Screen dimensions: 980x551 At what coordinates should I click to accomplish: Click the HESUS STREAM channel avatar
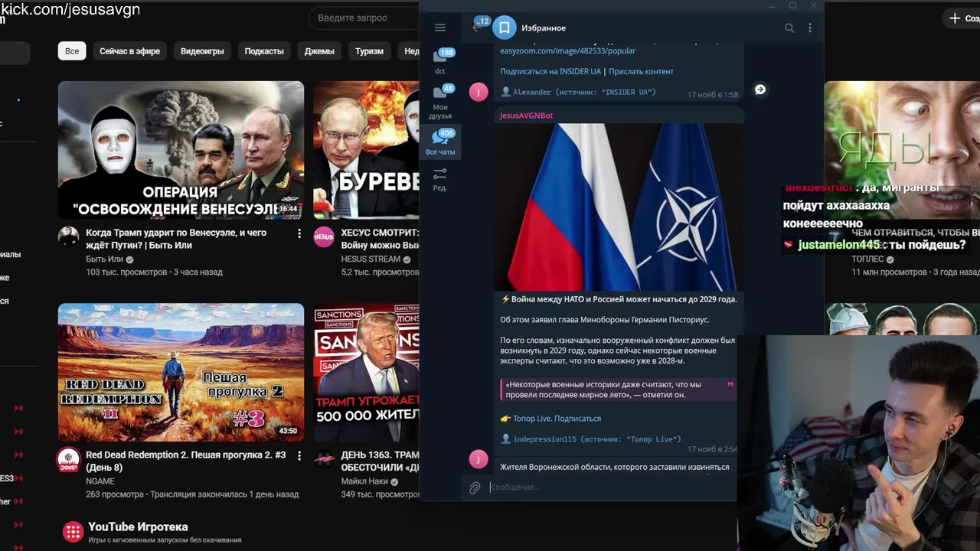(324, 236)
